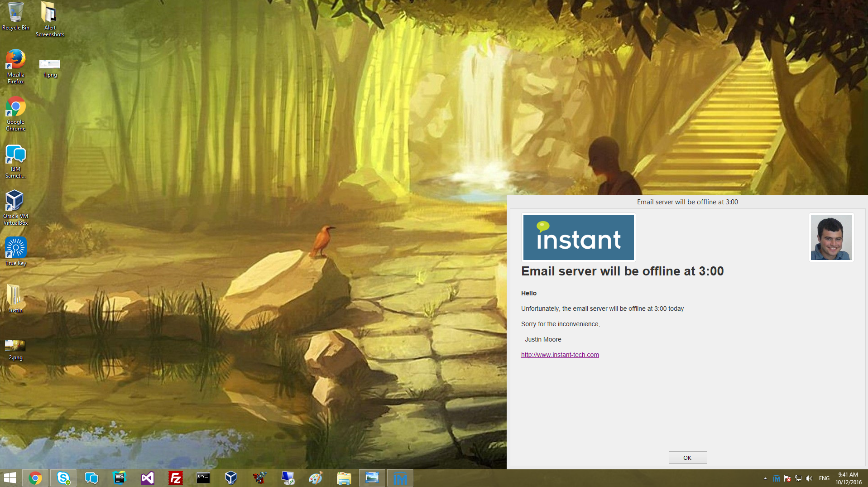Screen dimensions: 868x487
Task: Open the Windows Start button
Action: pos(10,478)
